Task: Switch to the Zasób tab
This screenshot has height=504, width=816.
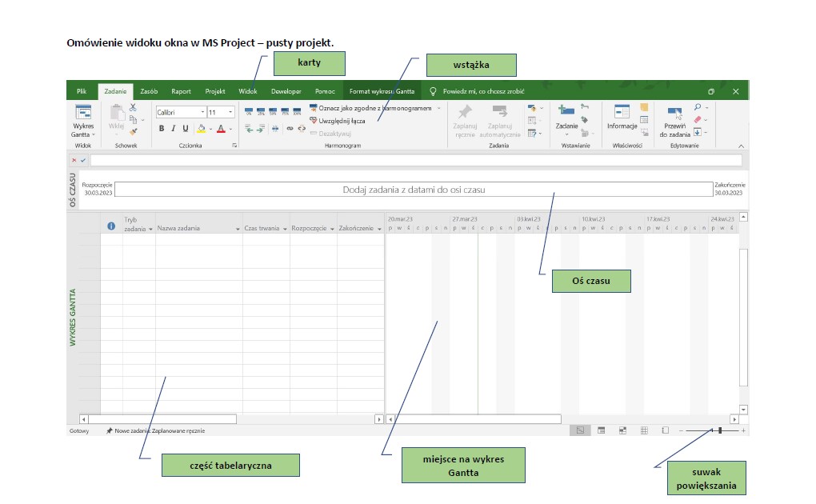Action: tap(149, 91)
